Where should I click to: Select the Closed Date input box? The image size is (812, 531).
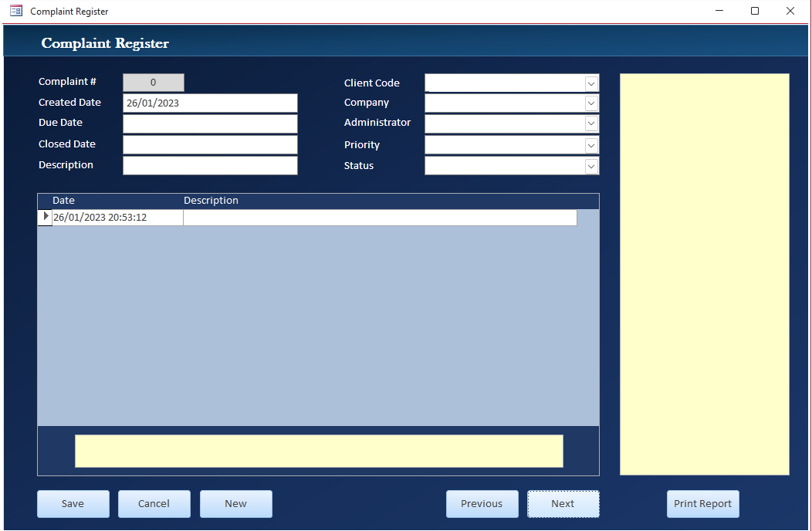pos(210,145)
